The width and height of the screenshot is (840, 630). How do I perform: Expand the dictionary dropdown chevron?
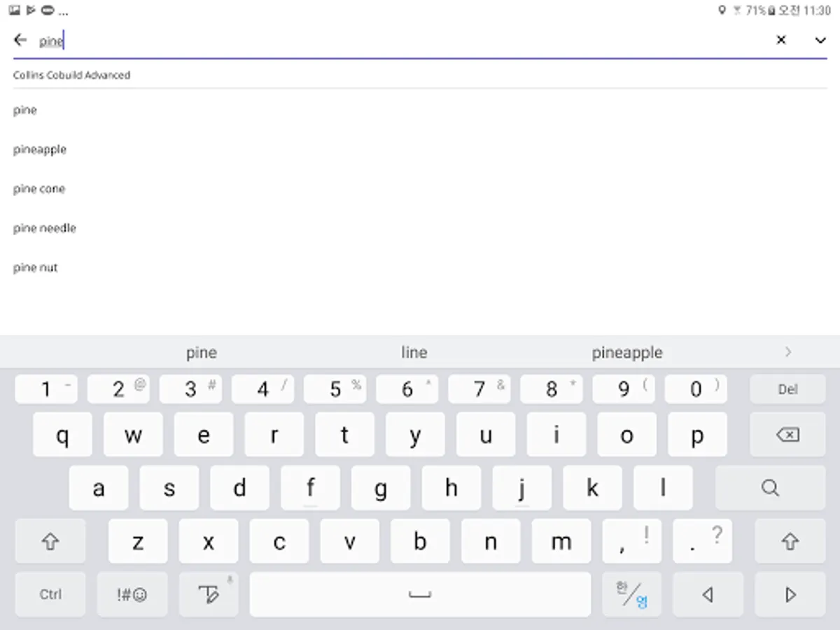(820, 40)
